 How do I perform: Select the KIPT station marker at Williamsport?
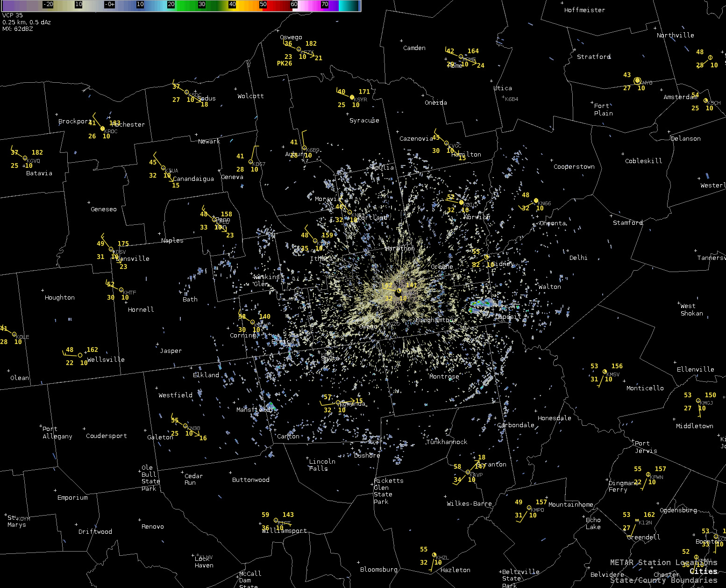[276, 521]
